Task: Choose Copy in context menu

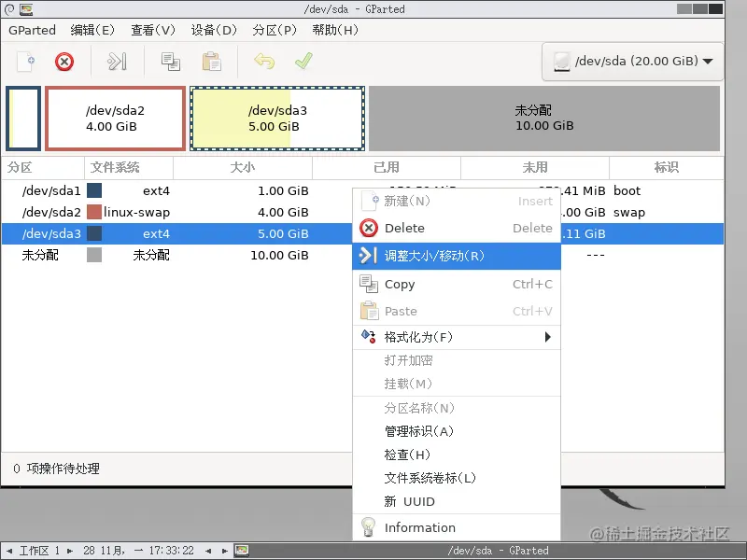Action: (457, 285)
